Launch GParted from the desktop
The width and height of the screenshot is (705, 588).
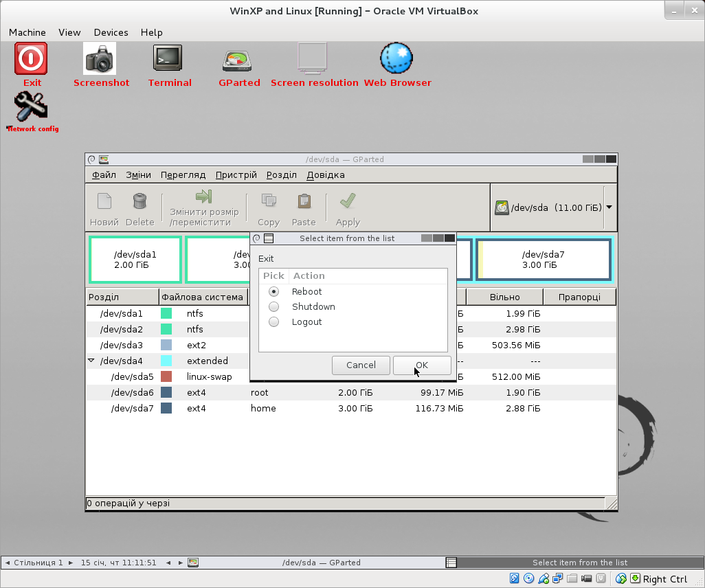pyautogui.click(x=238, y=60)
